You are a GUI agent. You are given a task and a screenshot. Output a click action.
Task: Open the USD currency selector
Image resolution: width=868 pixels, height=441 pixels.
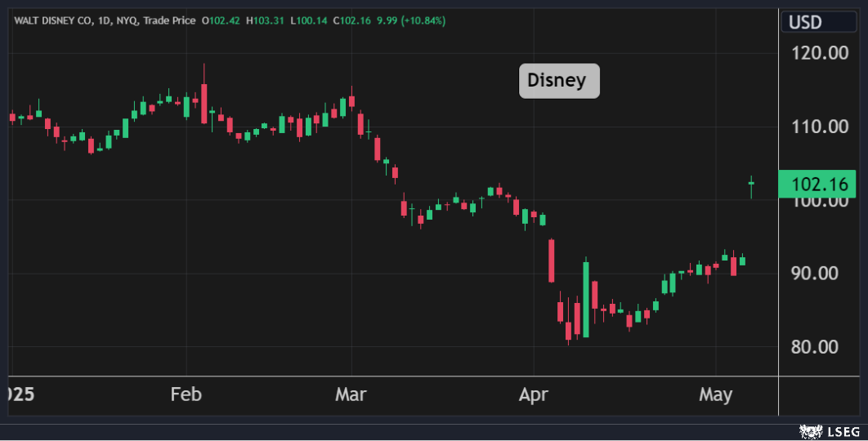pyautogui.click(x=817, y=22)
